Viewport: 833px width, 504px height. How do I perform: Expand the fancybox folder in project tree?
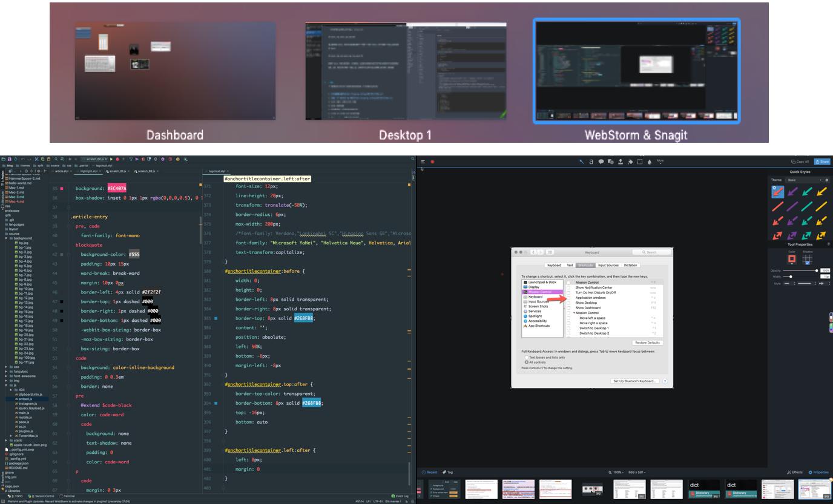[x=7, y=371]
